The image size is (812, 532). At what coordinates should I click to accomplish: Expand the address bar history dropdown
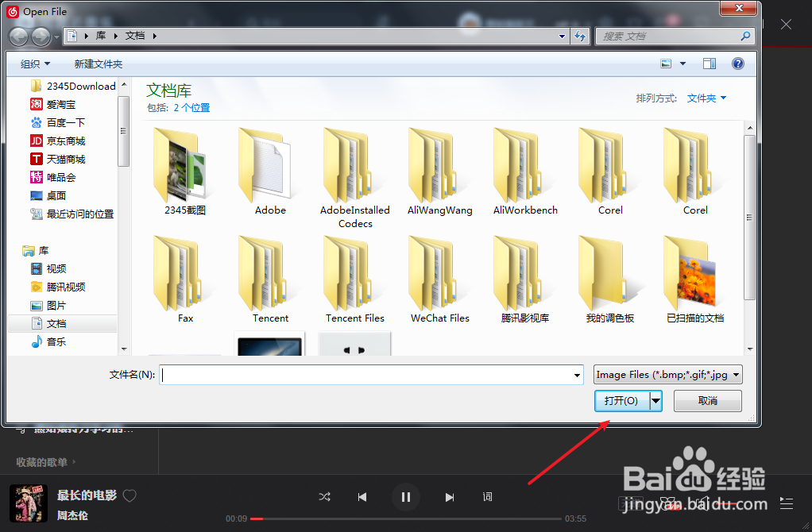point(562,37)
